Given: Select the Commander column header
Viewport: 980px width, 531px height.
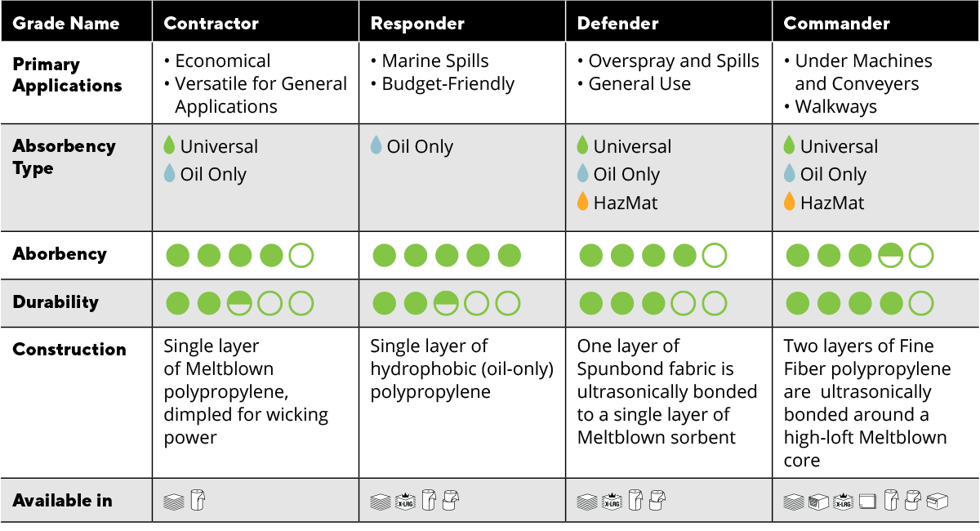Looking at the screenshot, I should pos(837,24).
